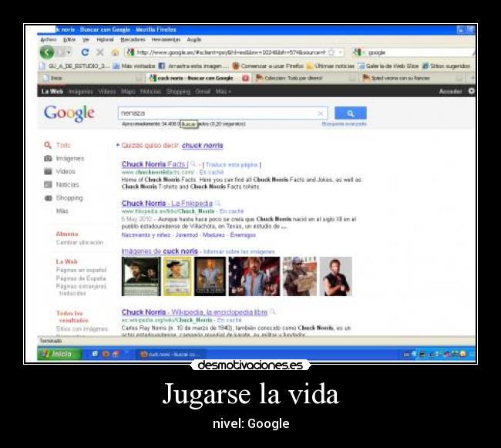Open the Historial menu
Image resolution: width=501 pixels, height=448 pixels.
105,39
